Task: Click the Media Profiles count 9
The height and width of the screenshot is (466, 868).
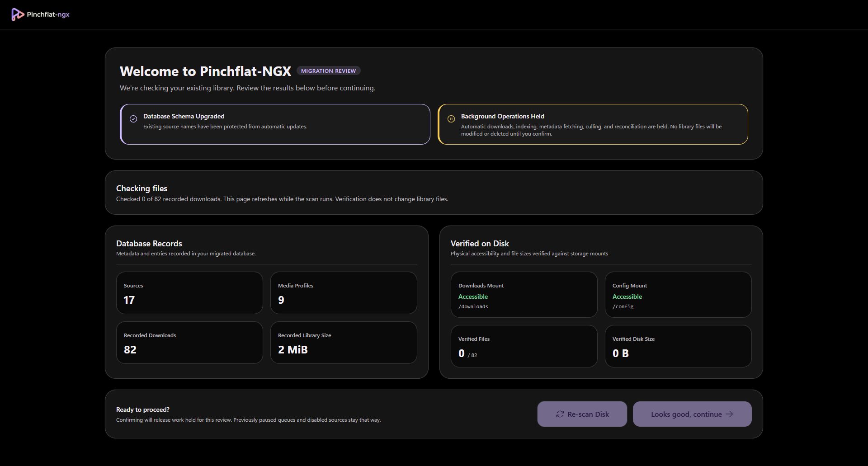Action: click(281, 300)
